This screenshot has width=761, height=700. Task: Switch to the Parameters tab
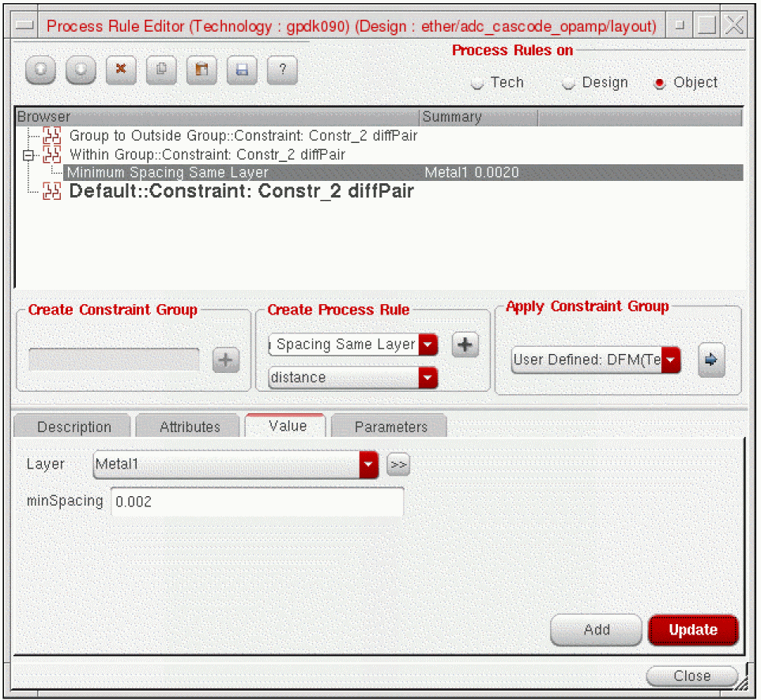tap(390, 427)
